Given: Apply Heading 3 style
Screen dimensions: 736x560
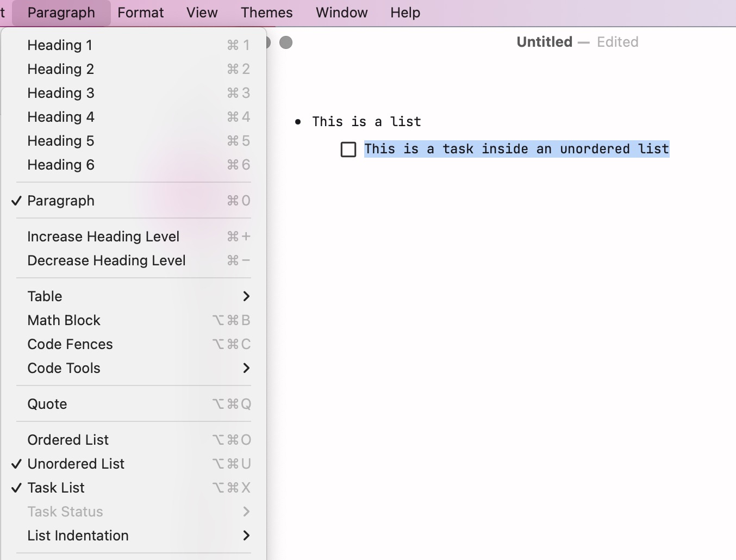Looking at the screenshot, I should click(x=60, y=93).
